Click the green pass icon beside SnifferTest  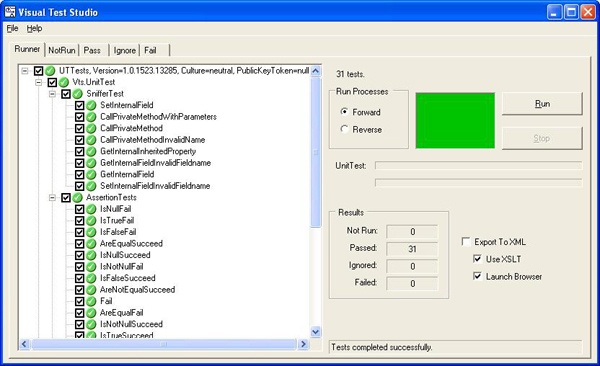coord(78,94)
